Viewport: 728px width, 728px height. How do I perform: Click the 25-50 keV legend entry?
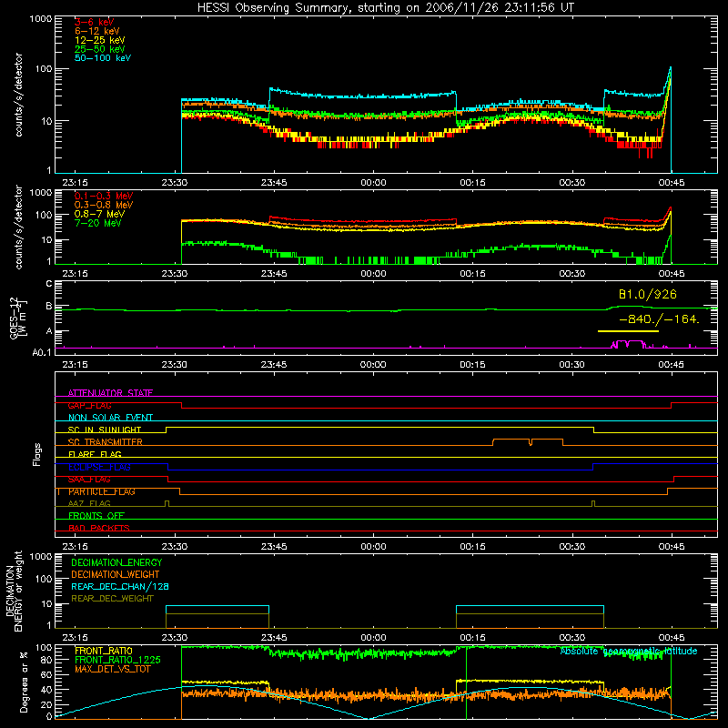99,49
